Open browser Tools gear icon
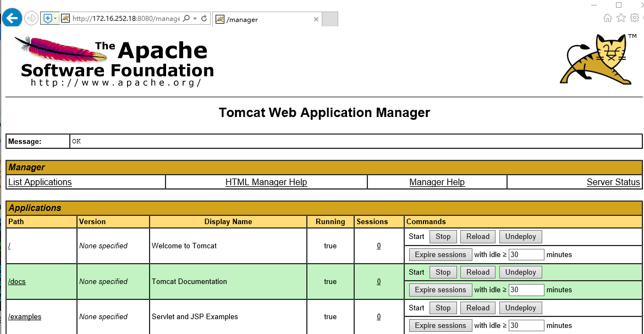 635,18
